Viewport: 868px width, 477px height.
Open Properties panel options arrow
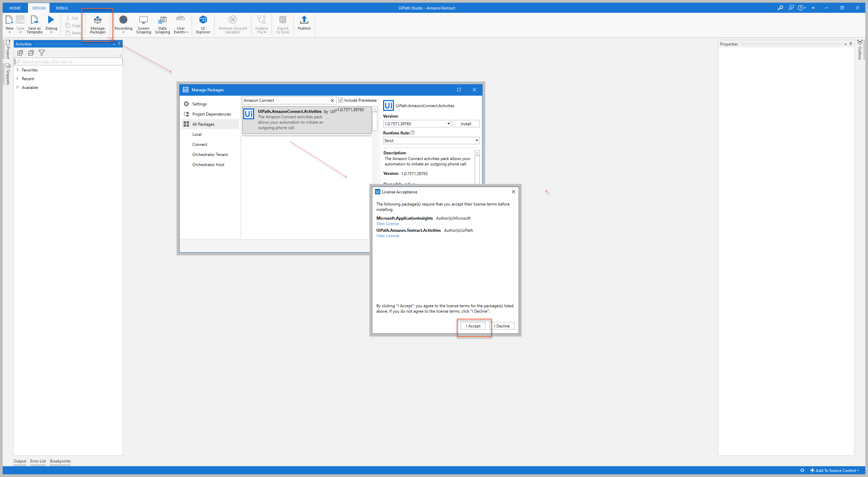[x=845, y=44]
